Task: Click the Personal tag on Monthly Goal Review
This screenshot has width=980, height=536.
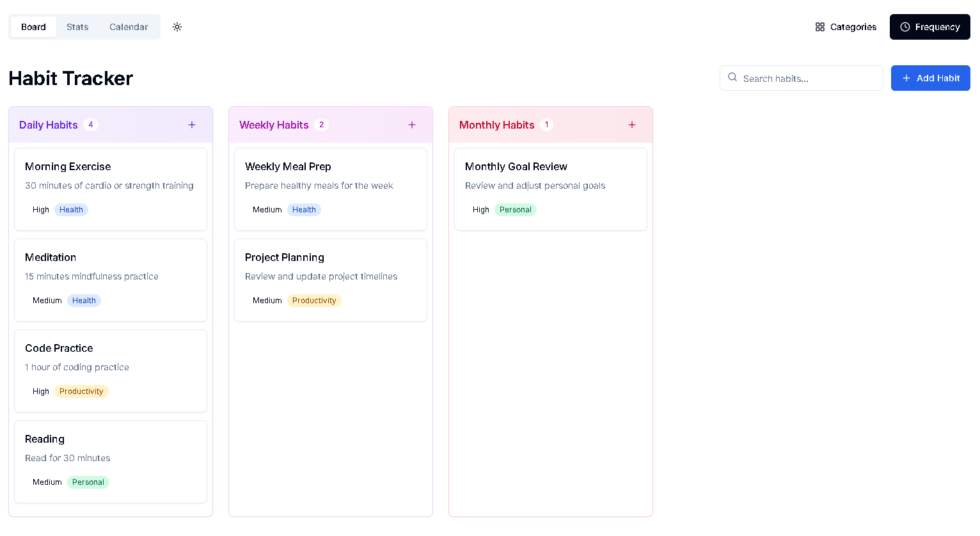Action: (515, 210)
